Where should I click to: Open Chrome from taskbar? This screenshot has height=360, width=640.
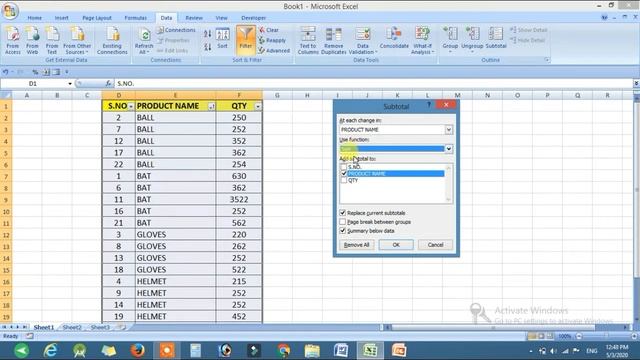pos(284,350)
